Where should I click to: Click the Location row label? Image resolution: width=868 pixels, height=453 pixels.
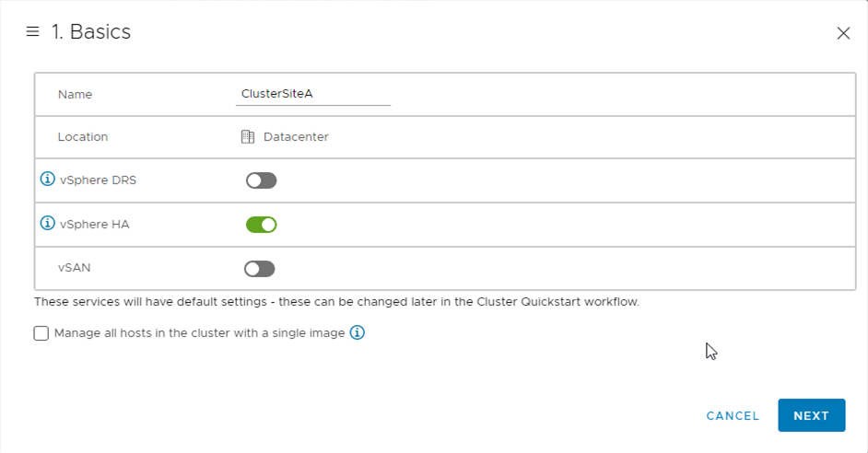[83, 137]
